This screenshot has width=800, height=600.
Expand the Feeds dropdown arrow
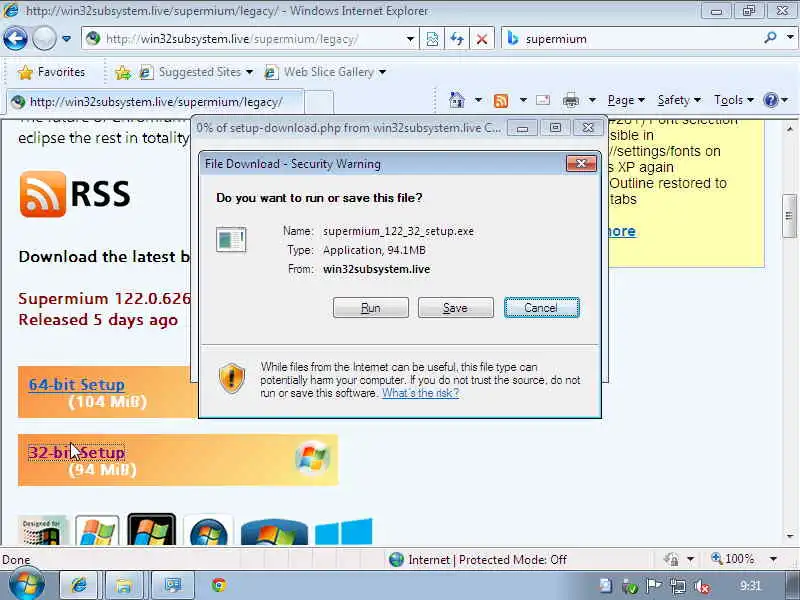[523, 100]
